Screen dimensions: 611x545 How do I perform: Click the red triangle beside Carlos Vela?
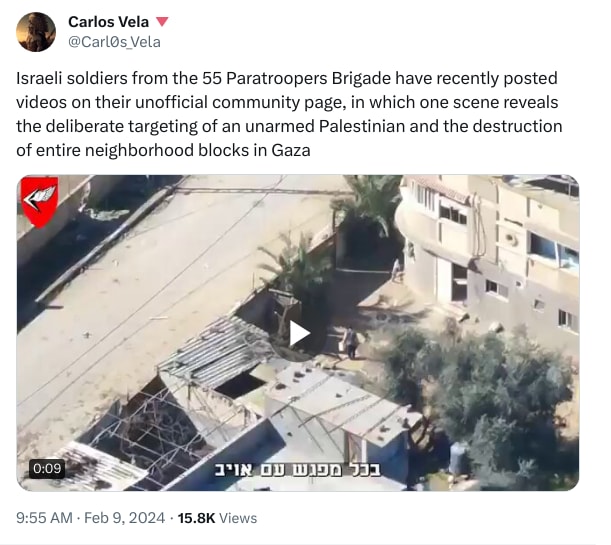coord(162,21)
